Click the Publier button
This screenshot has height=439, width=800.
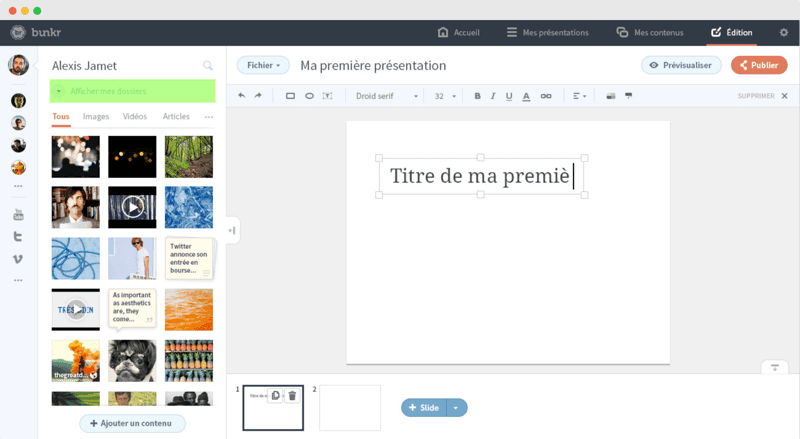tap(758, 65)
